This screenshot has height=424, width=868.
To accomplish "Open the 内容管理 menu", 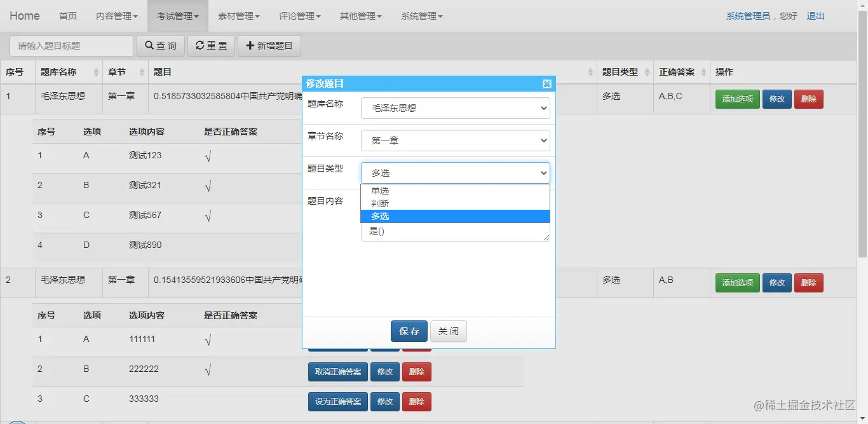I will 117,16.
